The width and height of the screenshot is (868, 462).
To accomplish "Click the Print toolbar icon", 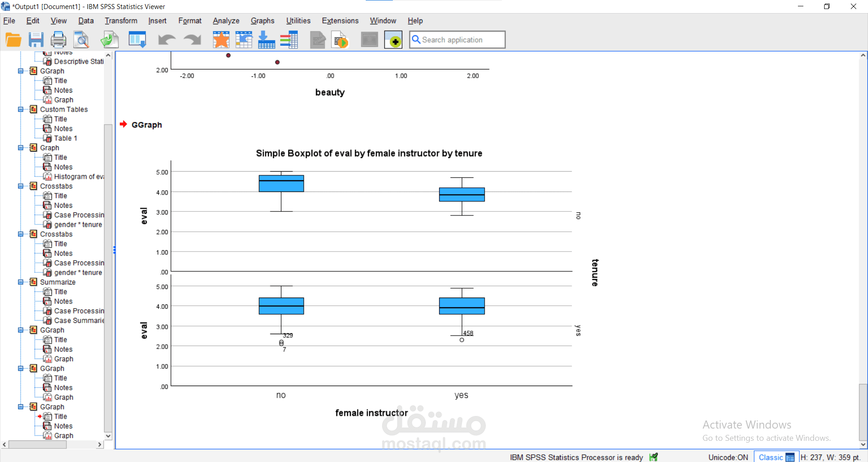I will (58, 40).
